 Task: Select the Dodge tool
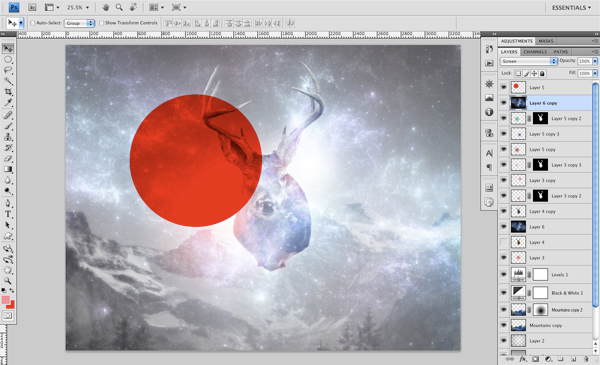(8, 191)
